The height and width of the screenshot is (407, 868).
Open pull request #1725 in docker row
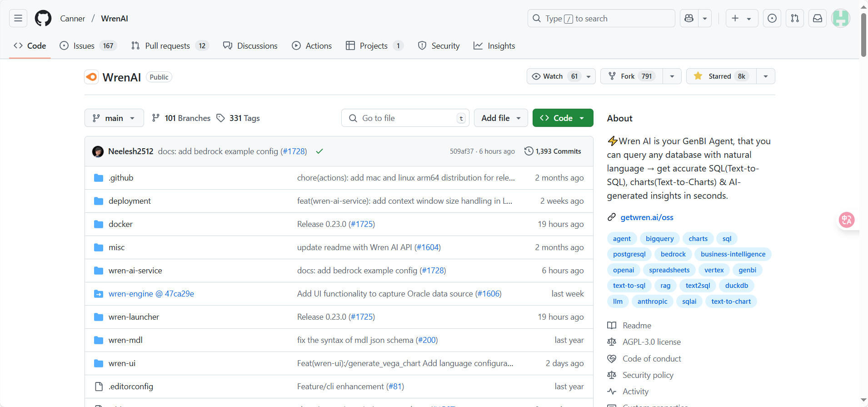[362, 224]
